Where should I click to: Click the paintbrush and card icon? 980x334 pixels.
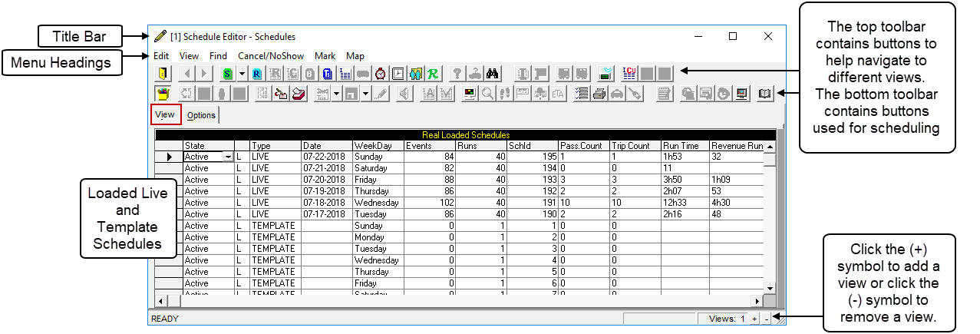click(x=281, y=94)
